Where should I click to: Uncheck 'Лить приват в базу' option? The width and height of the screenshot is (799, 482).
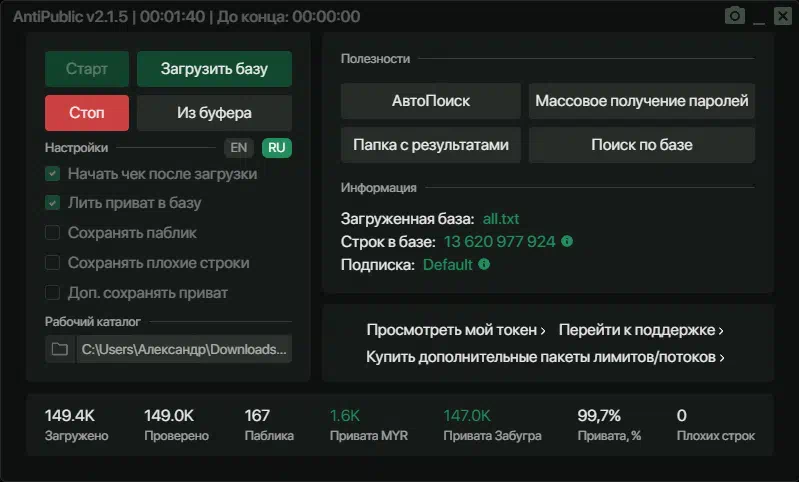click(x=52, y=203)
